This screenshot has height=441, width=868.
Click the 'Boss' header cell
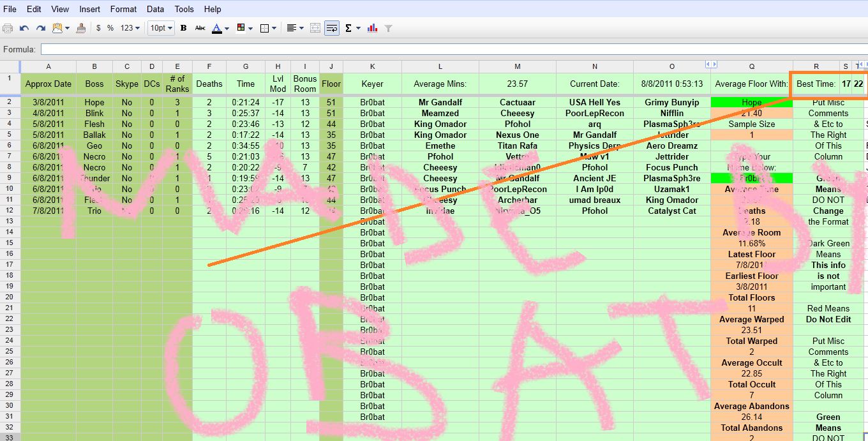94,84
